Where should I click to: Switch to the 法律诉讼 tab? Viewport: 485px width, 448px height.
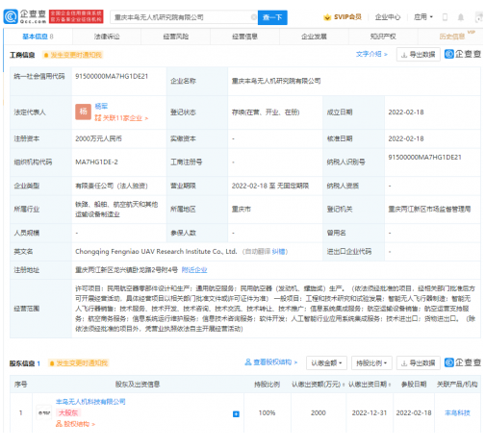click(107, 37)
